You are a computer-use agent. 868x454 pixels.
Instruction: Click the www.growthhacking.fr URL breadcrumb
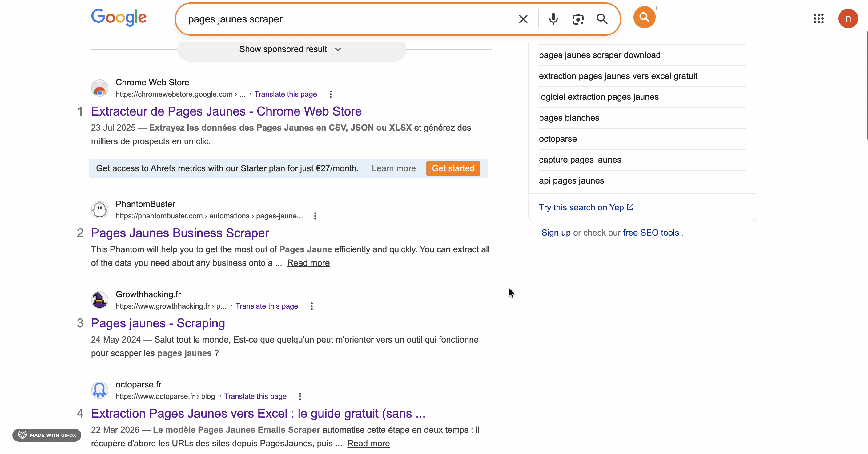pos(171,306)
